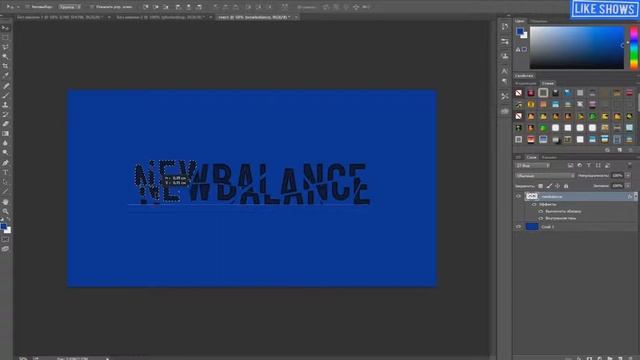
Task: Hide the Слой 1 layer with its eye
Action: [x=518, y=227]
